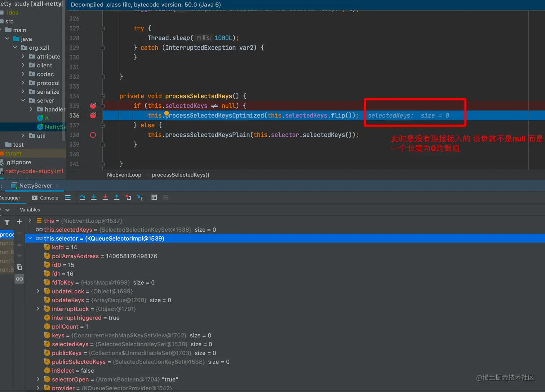Expand the handler package
This screenshot has height=392, width=545.
point(31,109)
